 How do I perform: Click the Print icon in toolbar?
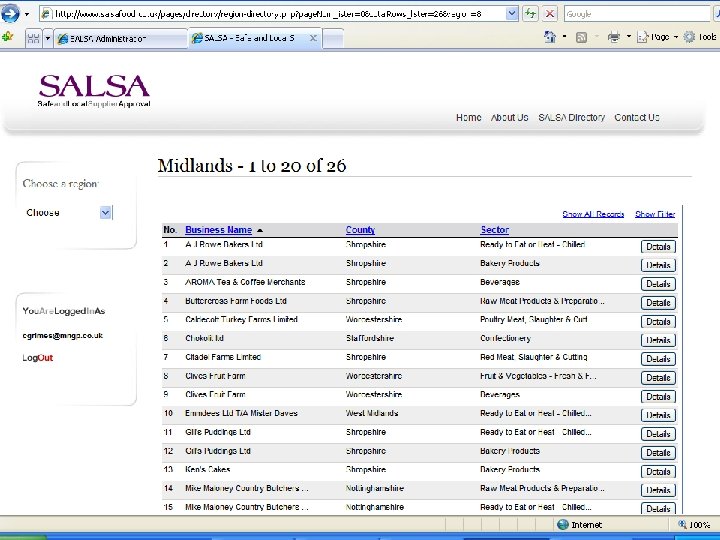pyautogui.click(x=613, y=37)
